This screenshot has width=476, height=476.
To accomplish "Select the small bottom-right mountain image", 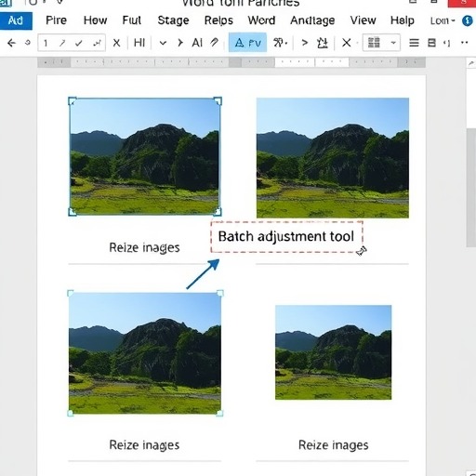I will pos(333,352).
